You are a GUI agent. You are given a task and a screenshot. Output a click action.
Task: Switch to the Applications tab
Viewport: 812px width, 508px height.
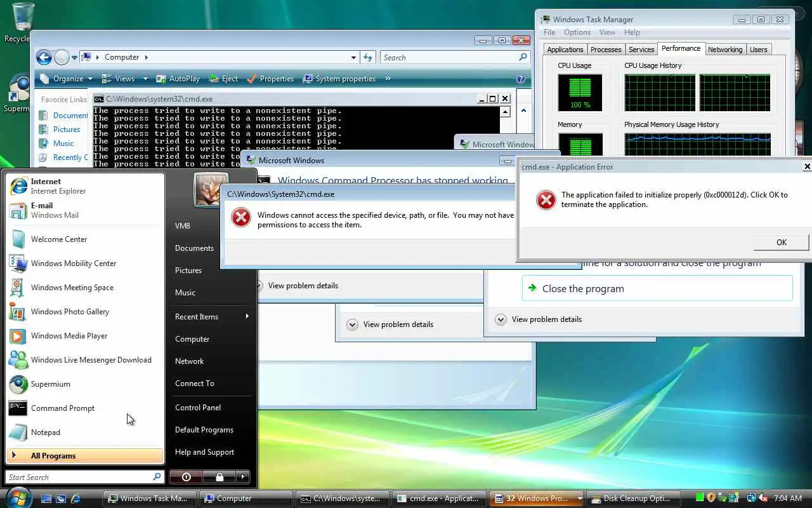pos(565,50)
